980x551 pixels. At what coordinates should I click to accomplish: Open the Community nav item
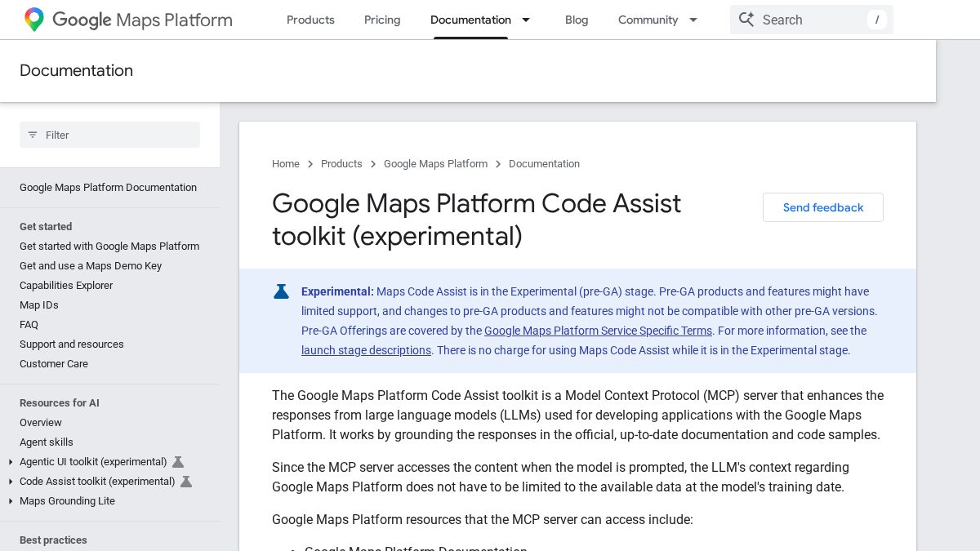coord(648,20)
